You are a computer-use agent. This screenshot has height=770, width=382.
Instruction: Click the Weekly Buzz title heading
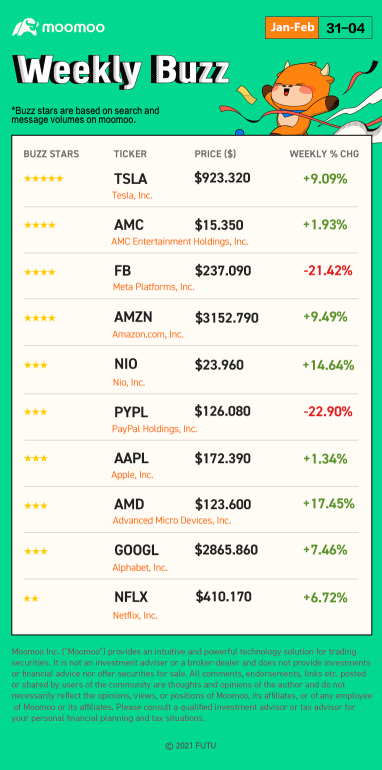pyautogui.click(x=121, y=70)
